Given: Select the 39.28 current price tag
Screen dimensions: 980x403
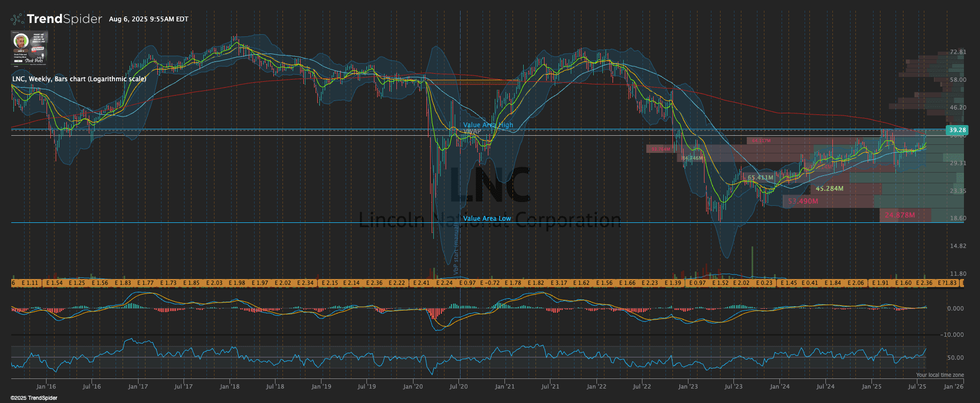Looking at the screenshot, I should (x=957, y=130).
